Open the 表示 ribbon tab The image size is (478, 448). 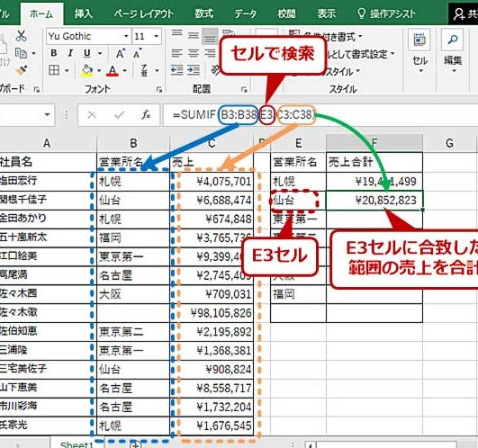[x=326, y=13]
